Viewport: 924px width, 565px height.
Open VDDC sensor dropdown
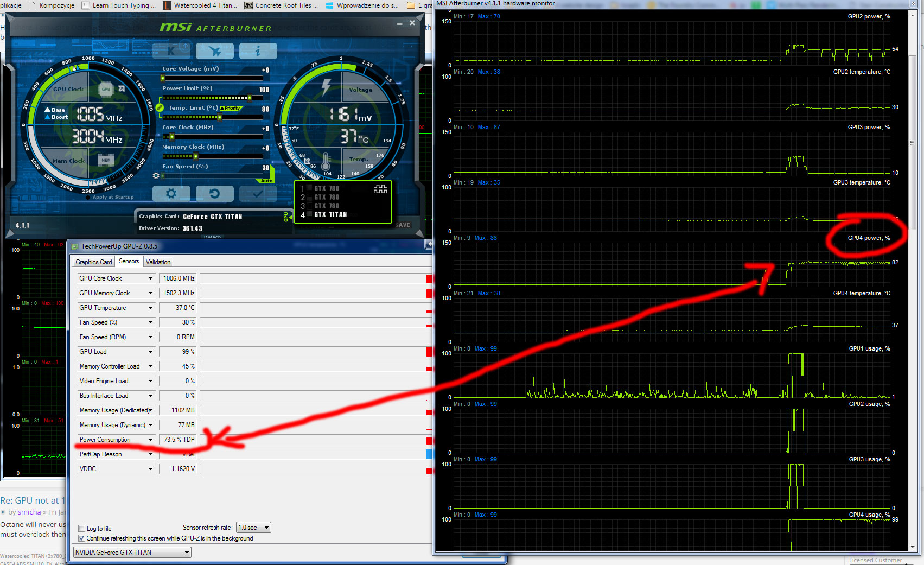(x=150, y=469)
